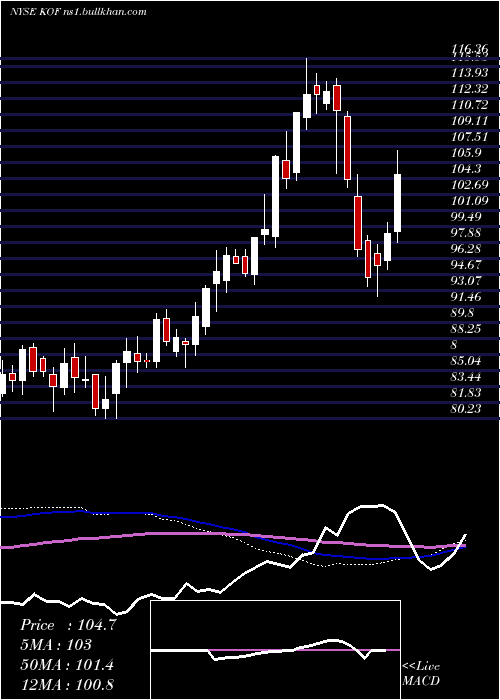Viewport: 500px width, 700px height.
Task: Click the 5MA : 103 readout
Action: click(56, 645)
